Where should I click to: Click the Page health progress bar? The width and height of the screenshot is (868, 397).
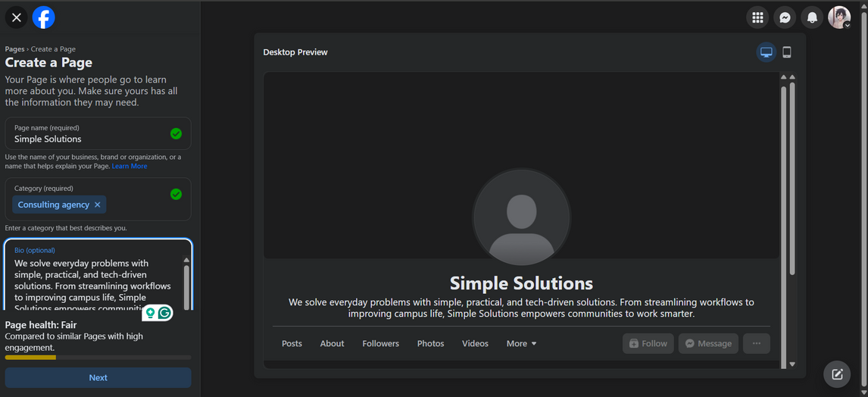coord(98,357)
